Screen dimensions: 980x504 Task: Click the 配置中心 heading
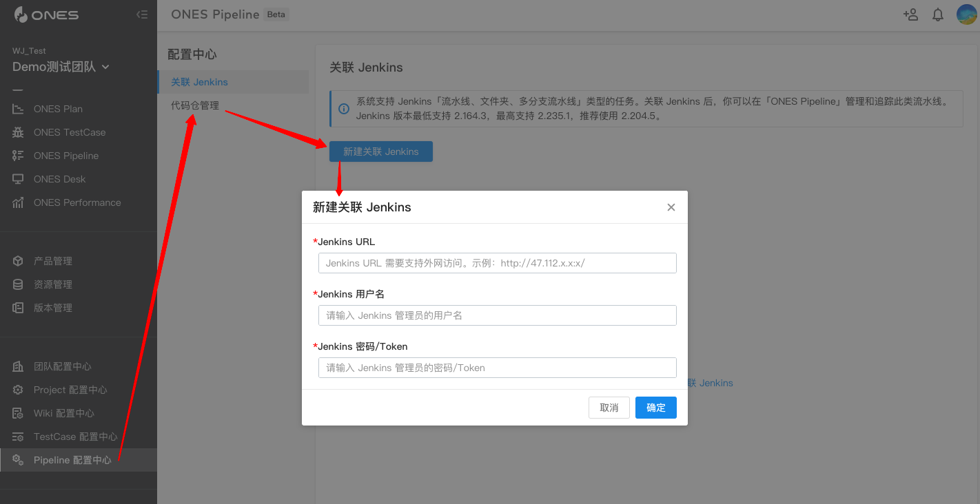[x=192, y=54]
